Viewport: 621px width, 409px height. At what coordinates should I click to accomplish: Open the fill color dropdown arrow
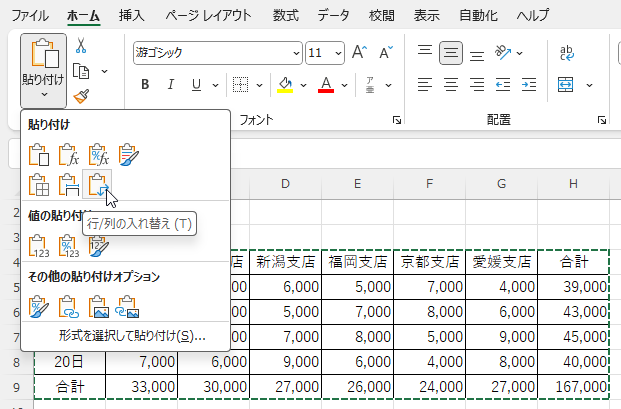coord(303,84)
